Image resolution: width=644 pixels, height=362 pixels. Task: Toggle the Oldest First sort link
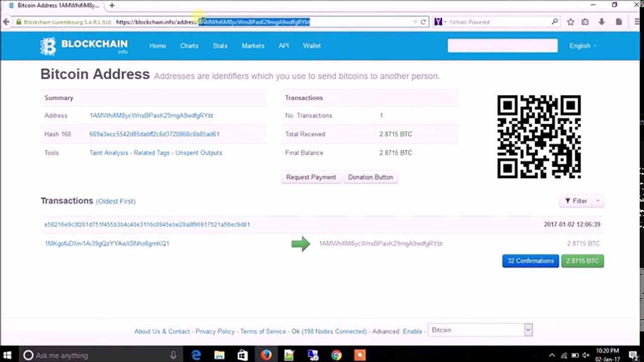click(116, 201)
